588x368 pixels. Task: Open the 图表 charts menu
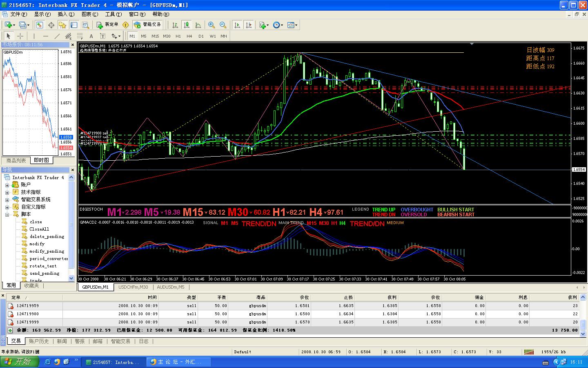point(90,14)
